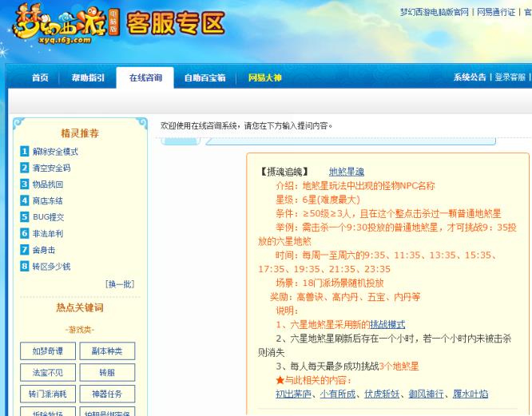Click the 热点关键词 heading
532x416 pixels.
tap(80, 307)
